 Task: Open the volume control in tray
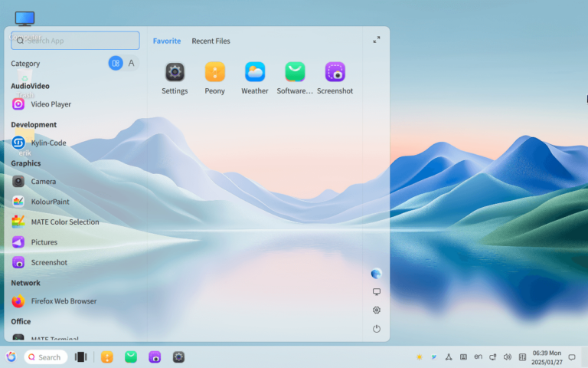pos(508,357)
